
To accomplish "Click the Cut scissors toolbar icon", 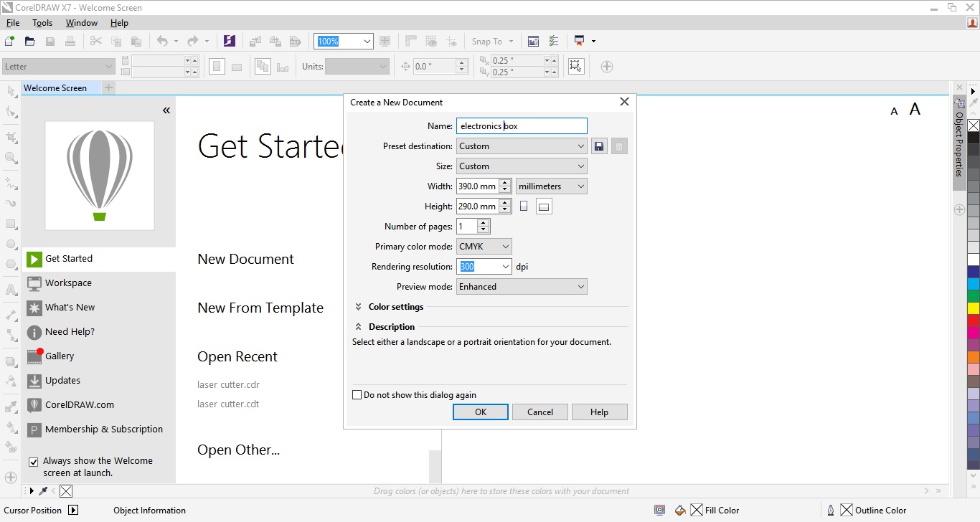I will pyautogui.click(x=96, y=41).
